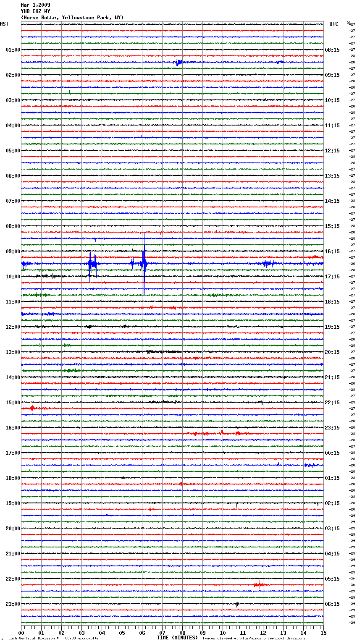The image size is (357, 644).
Task: Click minute tick '03' on the time axis
Action: [x=81, y=633]
